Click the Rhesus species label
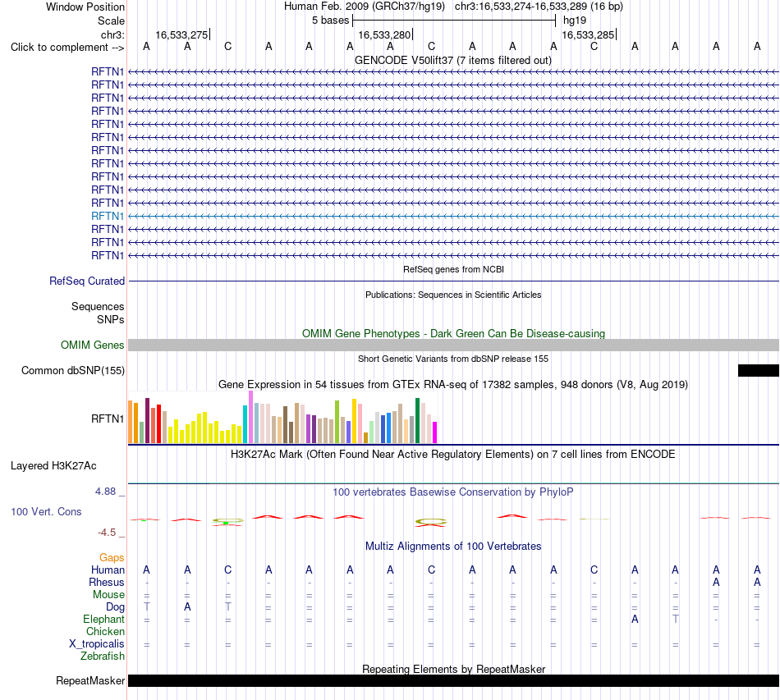Screen dimensions: 780x700 coord(107,582)
